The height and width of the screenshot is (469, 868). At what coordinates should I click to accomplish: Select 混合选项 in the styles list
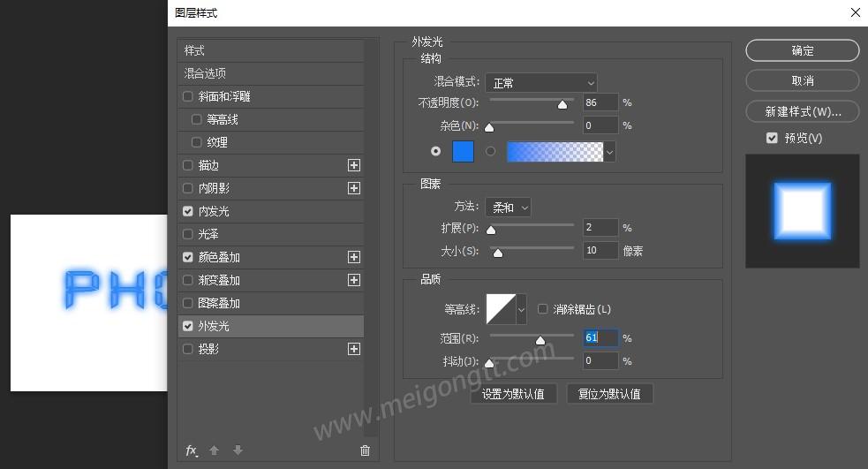(x=270, y=73)
